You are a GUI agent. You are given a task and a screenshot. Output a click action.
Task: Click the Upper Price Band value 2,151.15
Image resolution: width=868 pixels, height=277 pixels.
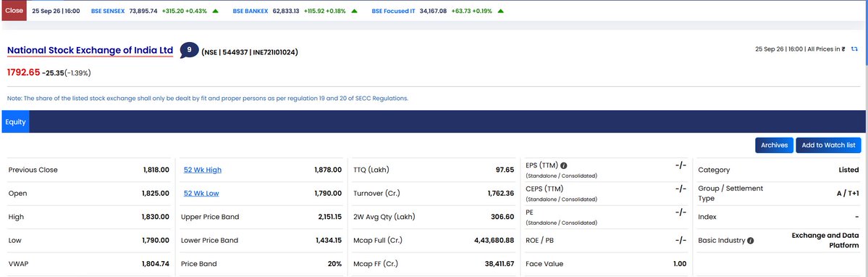330,217
